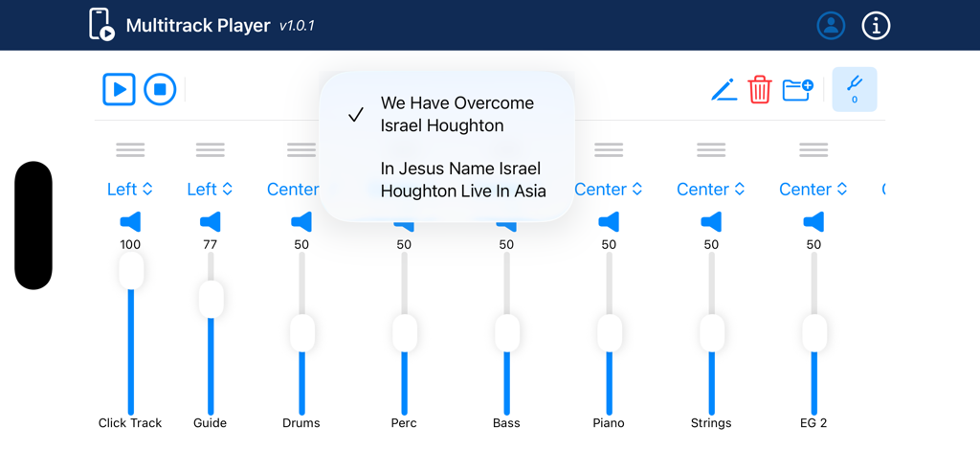This screenshot has width=980, height=451.
Task: Mute the EG 2 track speaker icon
Action: 813,221
